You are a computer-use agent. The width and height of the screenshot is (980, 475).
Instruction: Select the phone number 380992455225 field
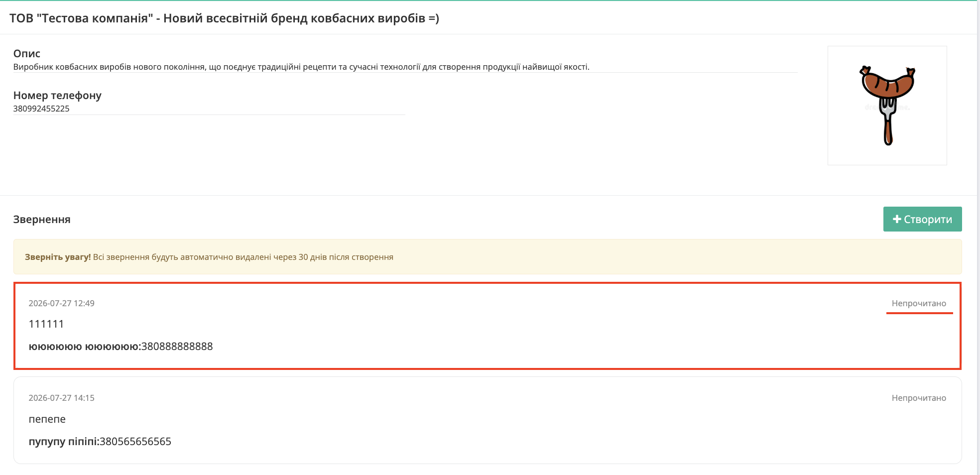pyautogui.click(x=209, y=109)
